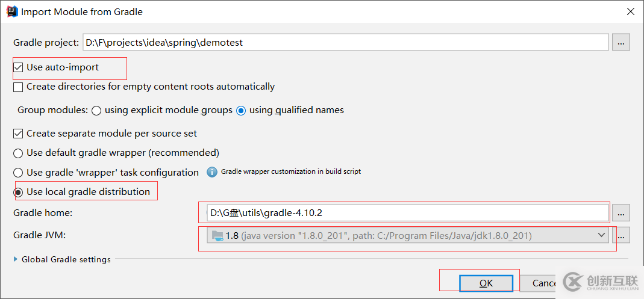Viewport: 644px width, 299px height.
Task: Choose Use default gradle wrapper option
Action: tap(19, 153)
